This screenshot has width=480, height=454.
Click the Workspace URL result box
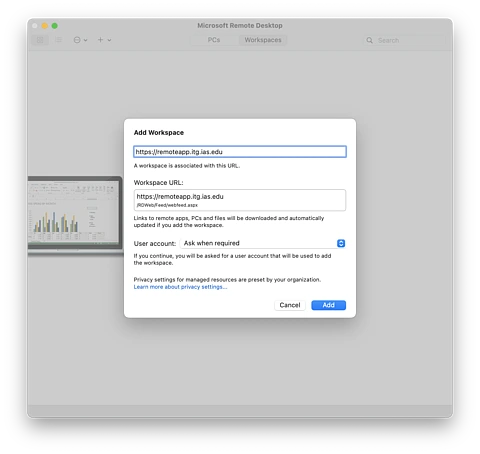tap(240, 200)
